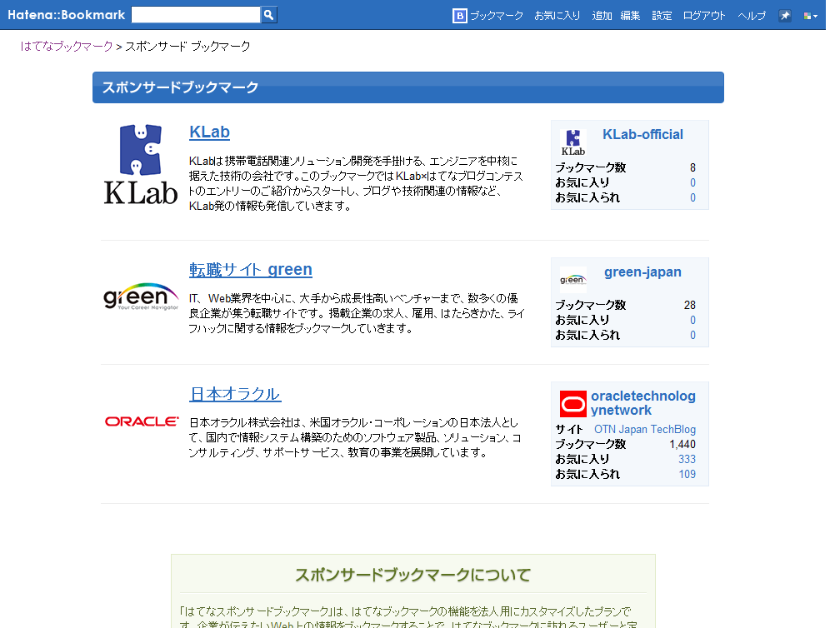Click the search magnifier button
Viewport: 840px width, 628px height.
pos(268,15)
